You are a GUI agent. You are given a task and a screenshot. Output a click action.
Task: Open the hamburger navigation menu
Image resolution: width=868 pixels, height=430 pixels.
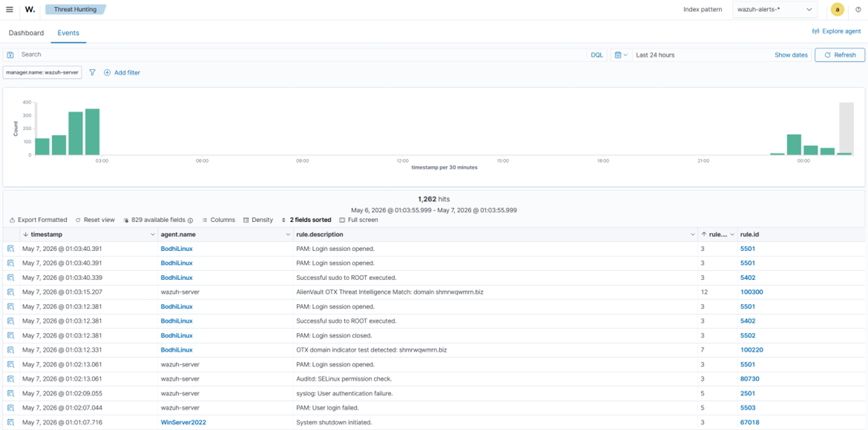tap(9, 9)
